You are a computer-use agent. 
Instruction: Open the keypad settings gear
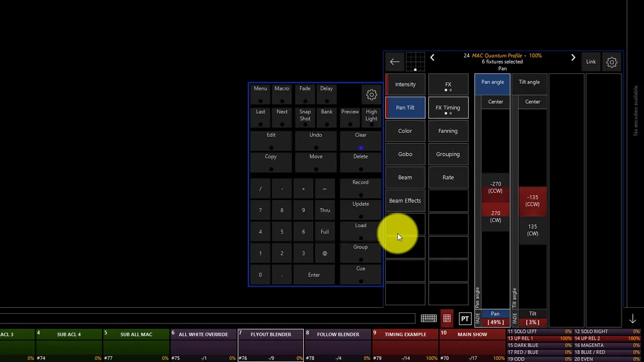coord(371,95)
